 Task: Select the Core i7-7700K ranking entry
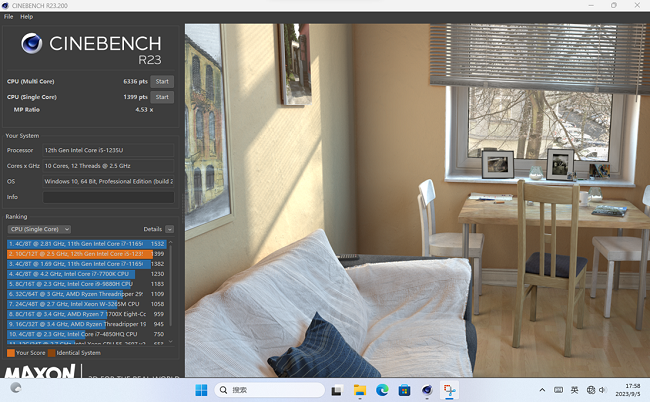pyautogui.click(x=70, y=273)
